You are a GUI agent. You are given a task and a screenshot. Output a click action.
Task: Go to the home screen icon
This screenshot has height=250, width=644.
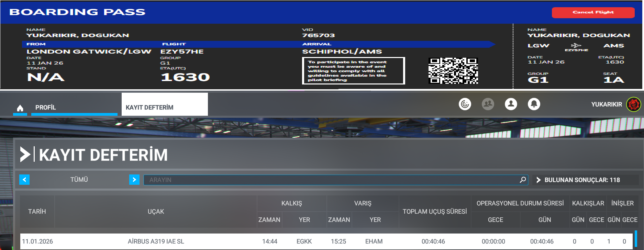pos(20,108)
